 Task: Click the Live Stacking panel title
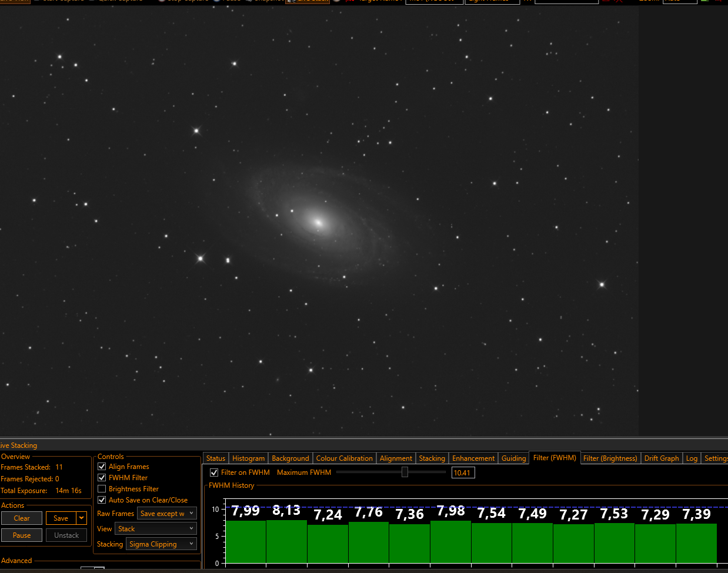point(18,445)
